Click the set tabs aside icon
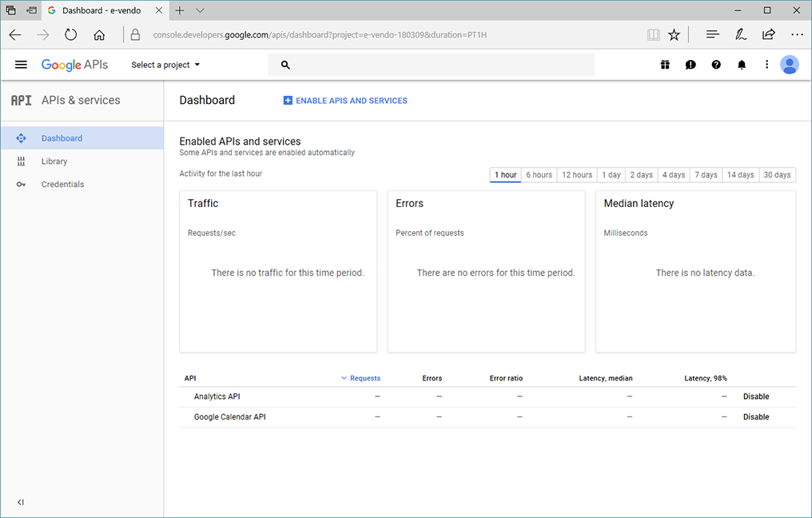The image size is (812, 518). point(32,10)
